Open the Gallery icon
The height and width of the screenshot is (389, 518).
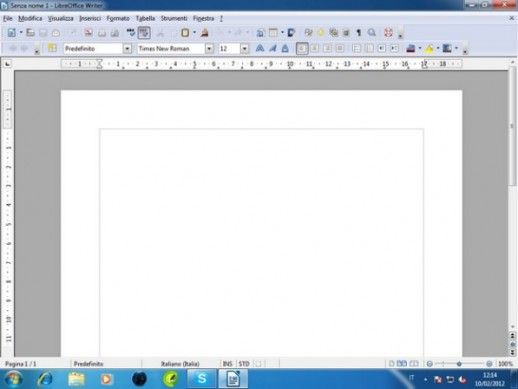click(333, 33)
